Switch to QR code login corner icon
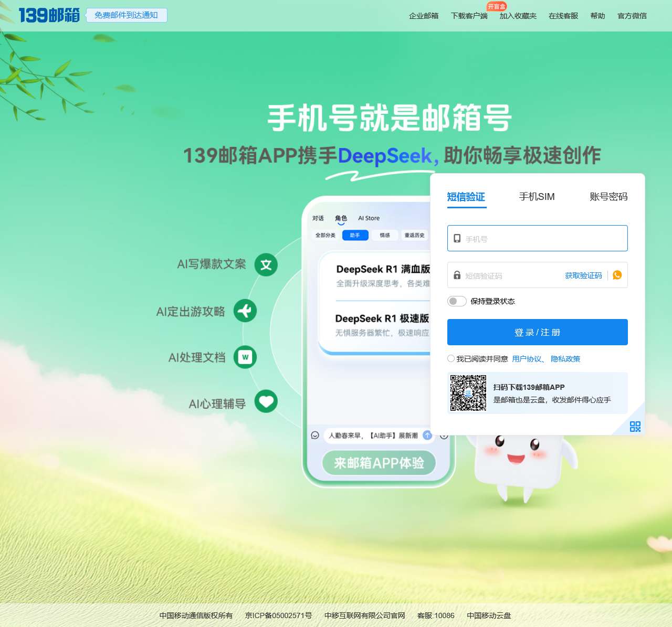Viewport: 672px width, 627px height. point(635,426)
